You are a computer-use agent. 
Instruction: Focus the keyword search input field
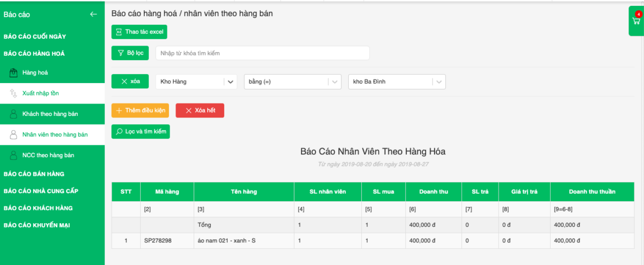(262, 53)
